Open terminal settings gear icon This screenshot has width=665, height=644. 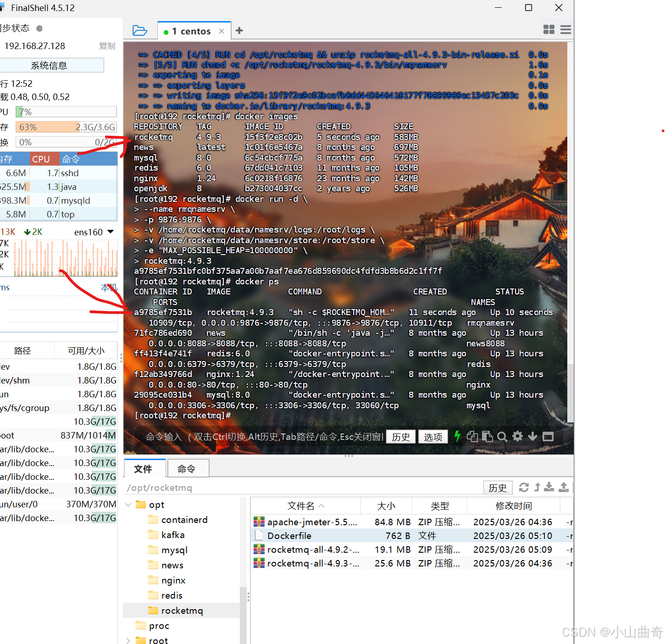pyautogui.click(x=518, y=436)
